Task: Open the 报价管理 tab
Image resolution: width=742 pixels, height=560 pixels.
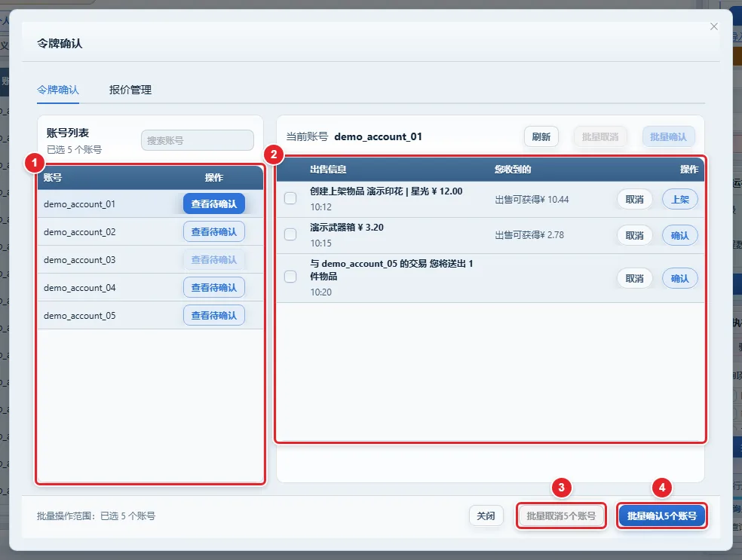Action: click(130, 90)
